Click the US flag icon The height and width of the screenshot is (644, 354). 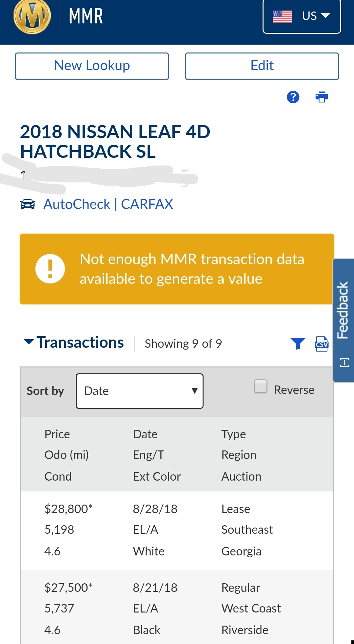(x=282, y=16)
